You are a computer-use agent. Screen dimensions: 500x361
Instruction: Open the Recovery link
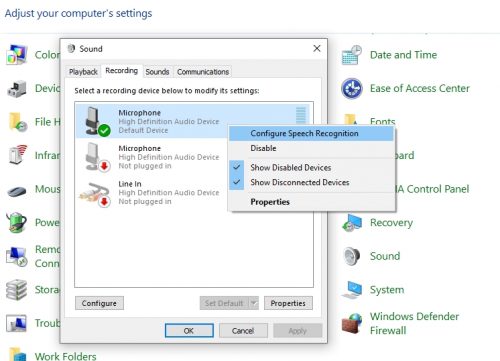pos(391,222)
